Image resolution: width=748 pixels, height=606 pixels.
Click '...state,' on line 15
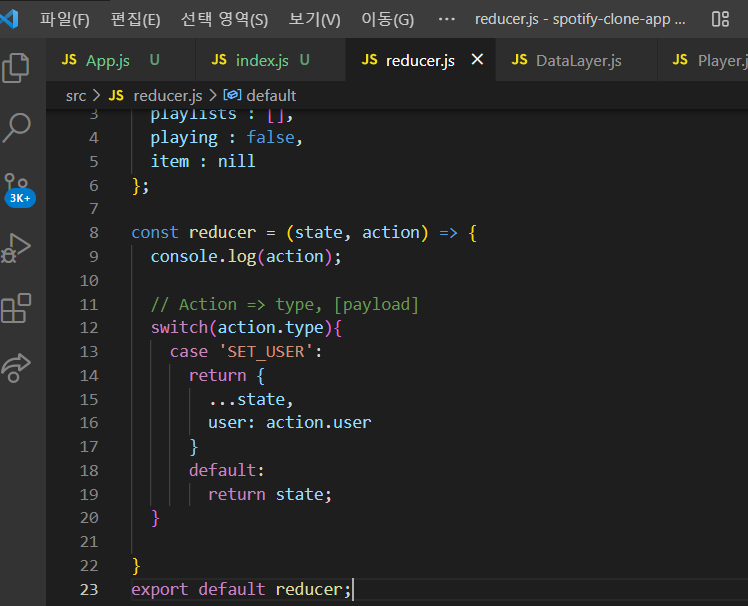(x=251, y=399)
